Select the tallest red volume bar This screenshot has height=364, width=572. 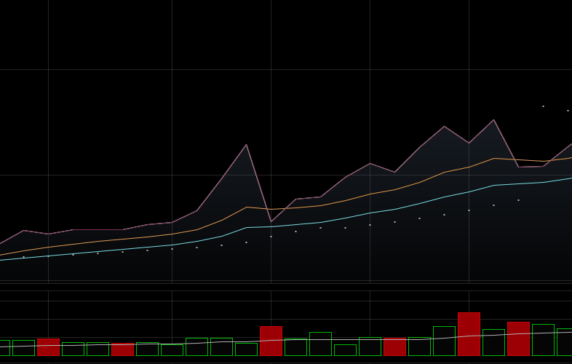[469, 334]
